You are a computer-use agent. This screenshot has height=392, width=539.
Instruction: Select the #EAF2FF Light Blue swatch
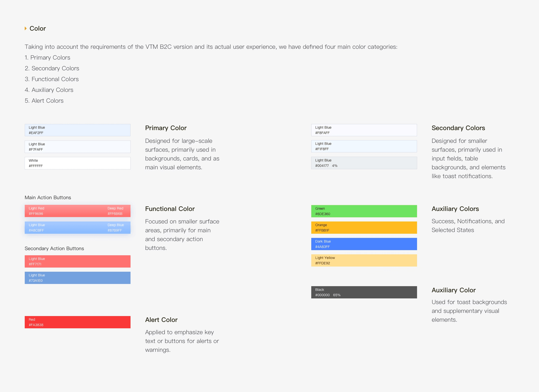click(77, 130)
